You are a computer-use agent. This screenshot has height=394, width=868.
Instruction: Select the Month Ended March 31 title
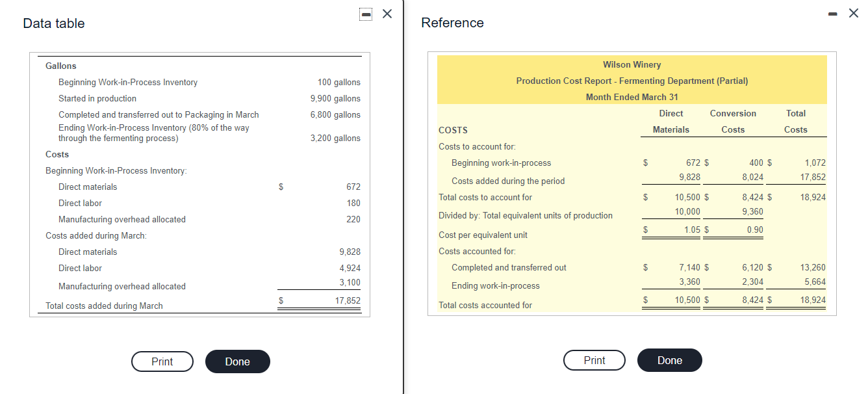[x=632, y=96]
